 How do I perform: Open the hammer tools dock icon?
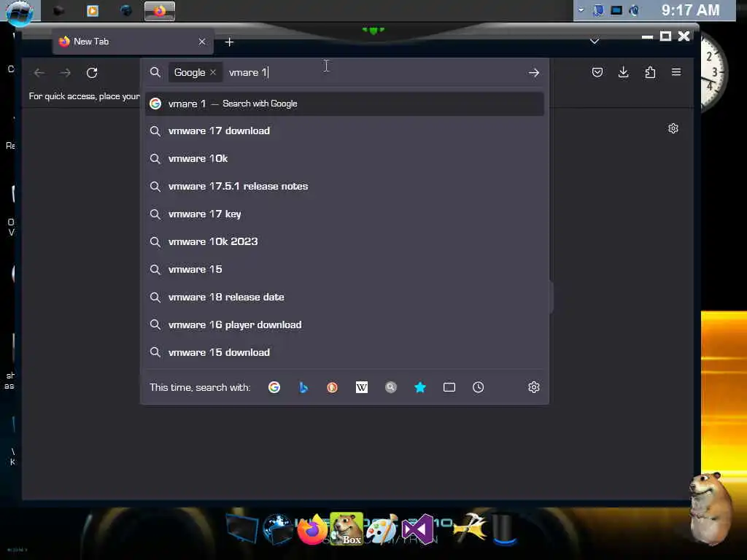[469, 529]
